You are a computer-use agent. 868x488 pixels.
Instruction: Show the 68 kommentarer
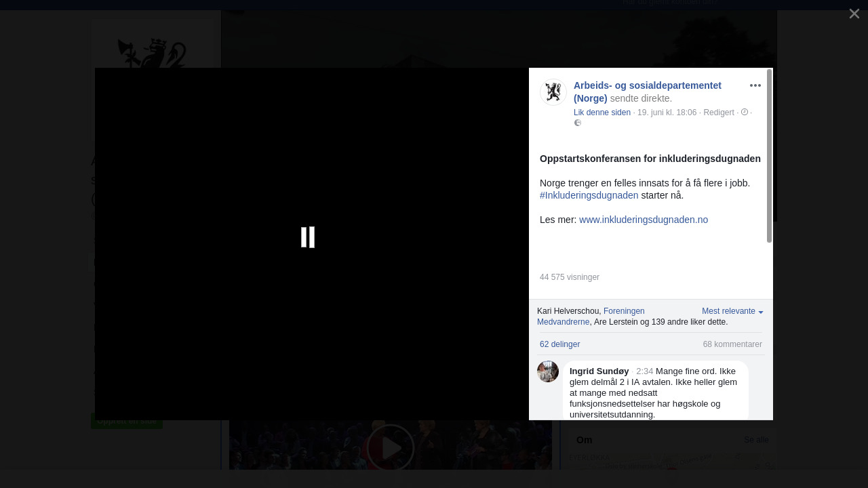pos(732,344)
